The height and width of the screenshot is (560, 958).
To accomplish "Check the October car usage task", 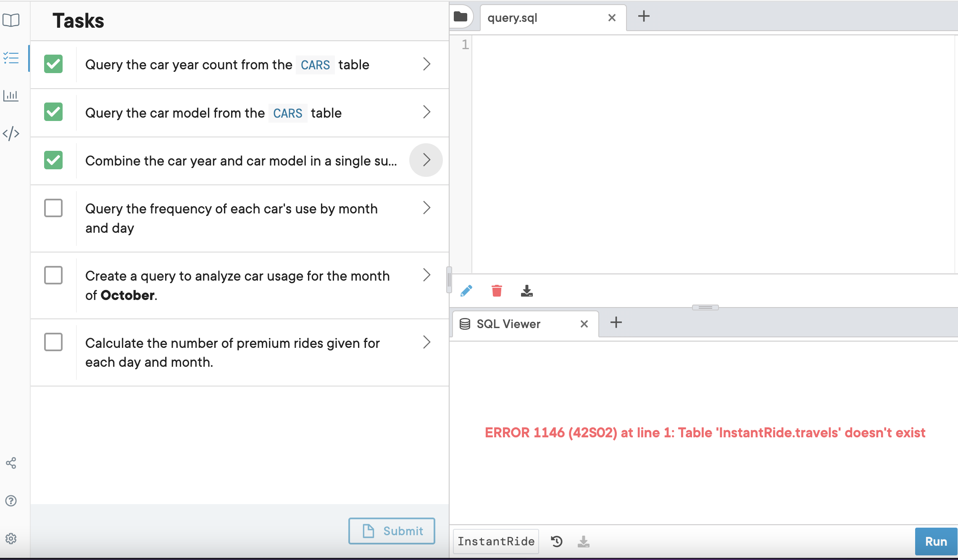I will (53, 275).
